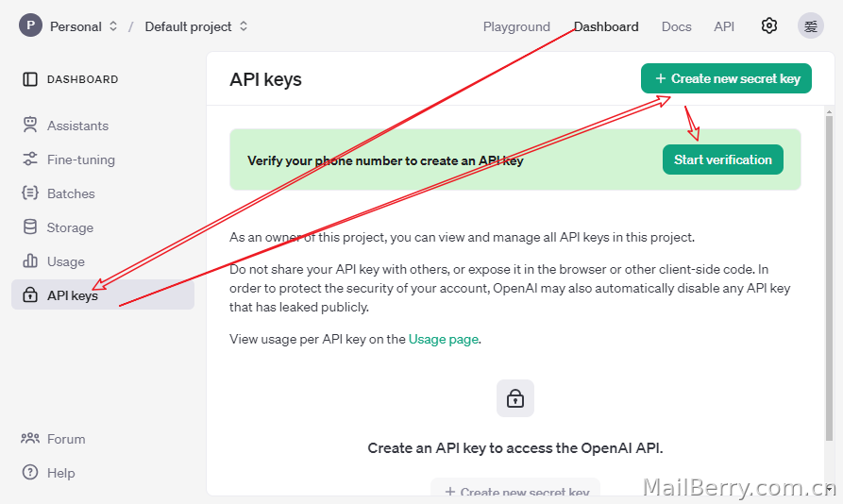Viewport: 843px width, 504px height.
Task: Click the DASHBOARD sidebar heading text
Action: point(82,79)
